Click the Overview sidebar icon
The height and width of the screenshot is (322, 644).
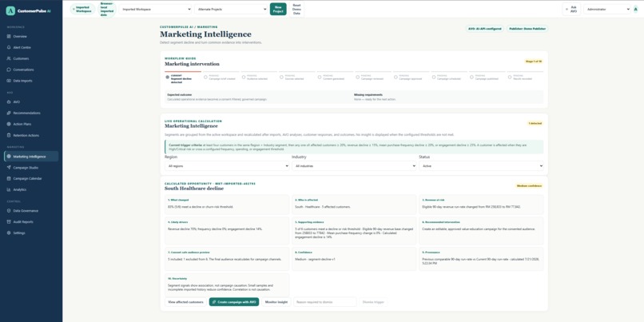9,36
